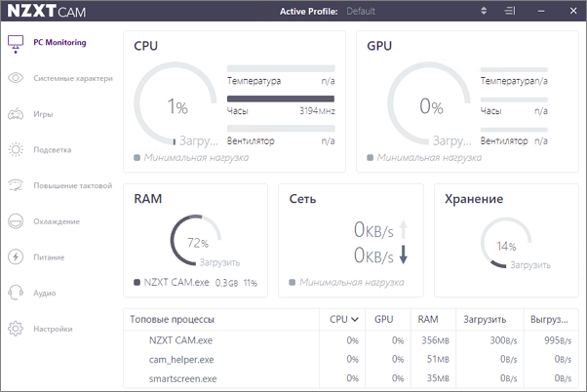Click the sun icon for Подсветка
The height and width of the screenshot is (392, 587).
[16, 150]
